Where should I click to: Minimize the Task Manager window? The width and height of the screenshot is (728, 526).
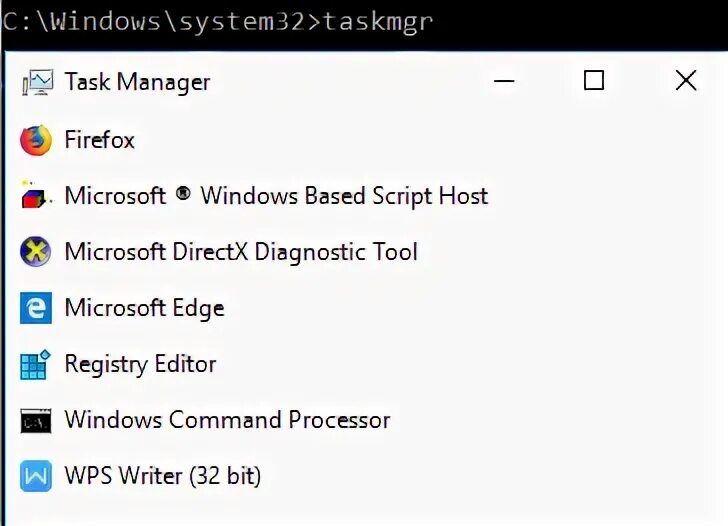pyautogui.click(x=504, y=81)
